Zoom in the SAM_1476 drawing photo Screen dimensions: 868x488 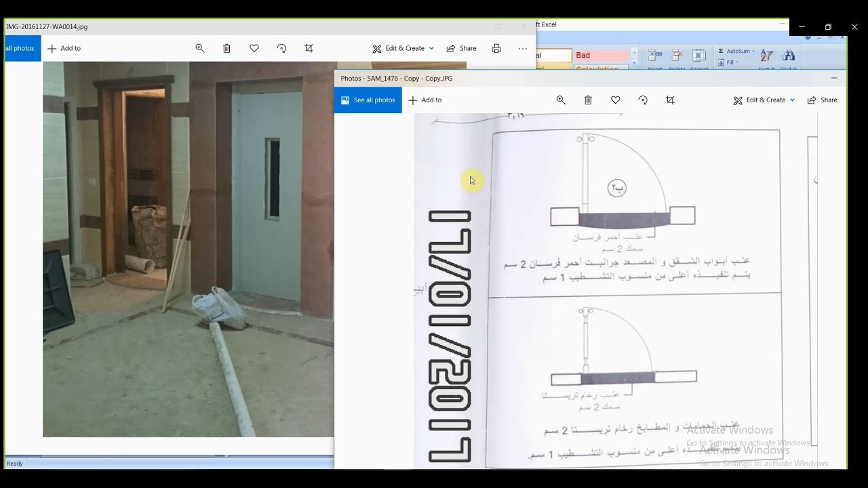561,100
